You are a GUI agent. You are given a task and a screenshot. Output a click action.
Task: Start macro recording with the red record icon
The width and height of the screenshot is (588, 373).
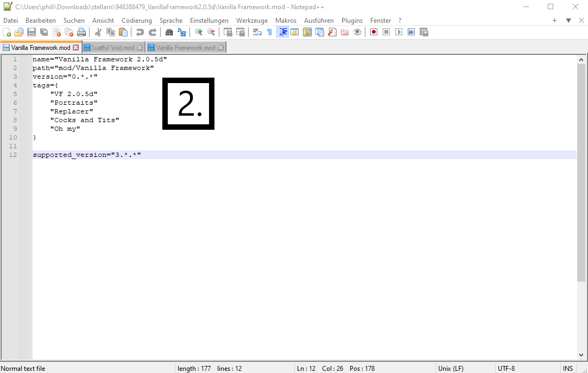point(374,32)
